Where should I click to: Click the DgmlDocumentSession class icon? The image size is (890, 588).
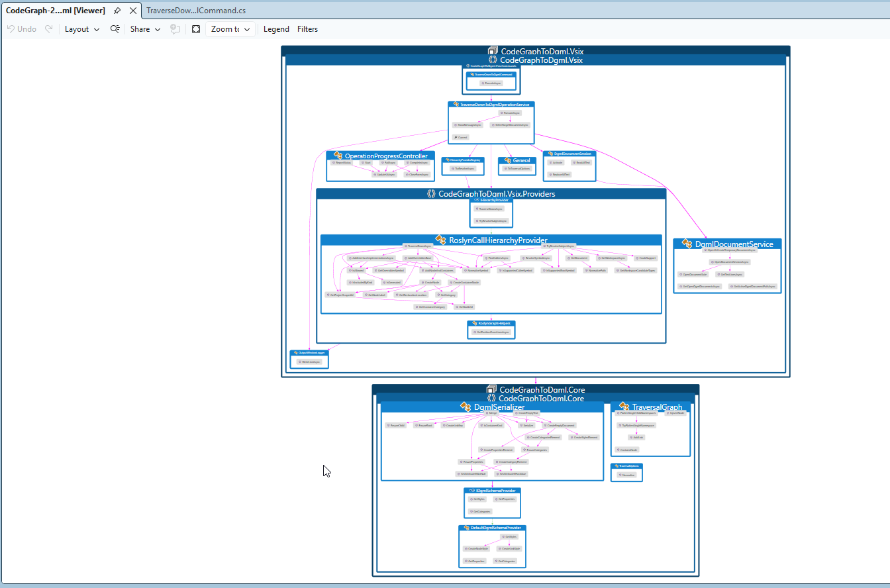550,154
